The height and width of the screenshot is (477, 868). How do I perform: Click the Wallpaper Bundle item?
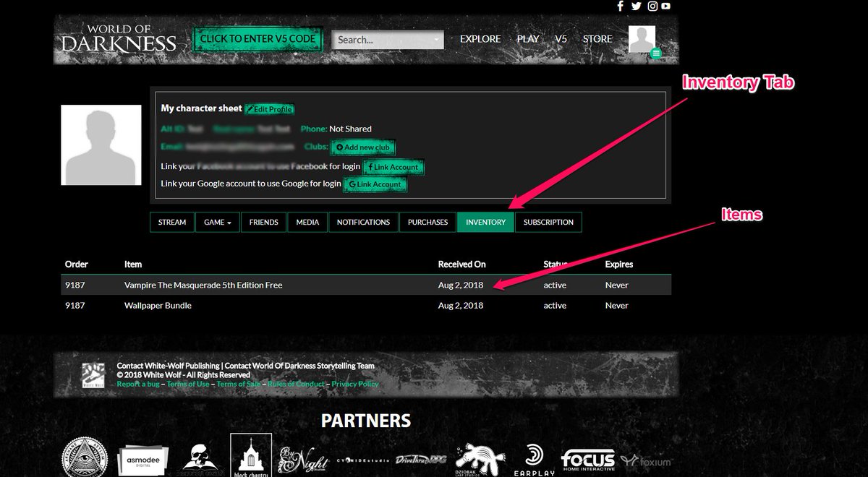(x=158, y=305)
